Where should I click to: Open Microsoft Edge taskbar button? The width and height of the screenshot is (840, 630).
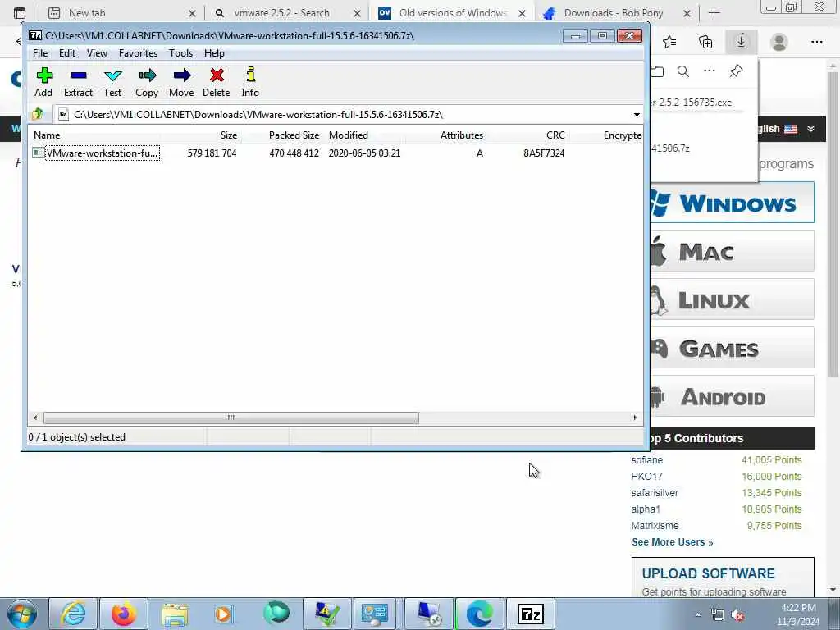(x=479, y=614)
